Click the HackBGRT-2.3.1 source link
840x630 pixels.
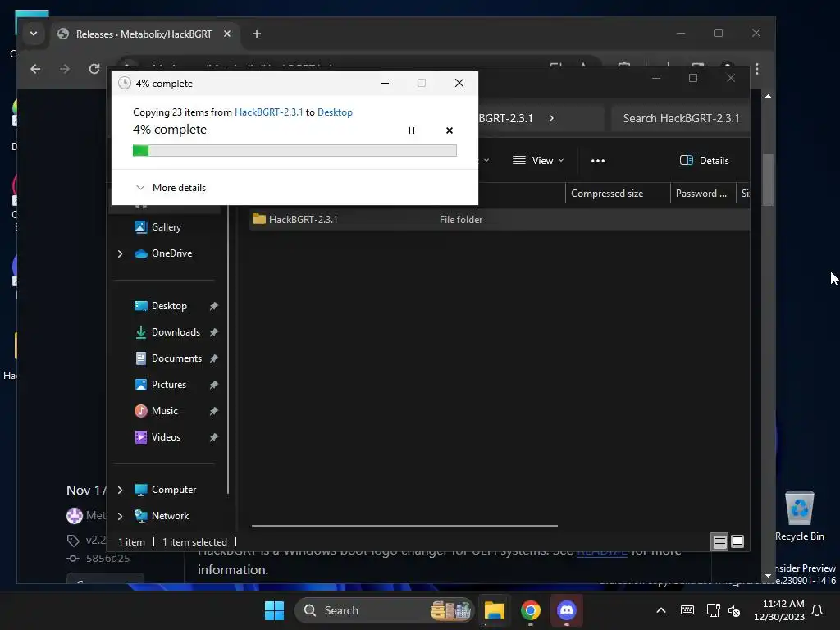pyautogui.click(x=268, y=112)
